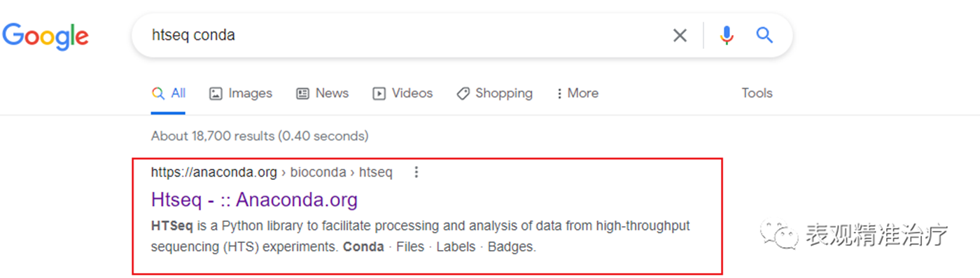Click the Images tab picture icon
980x278 pixels.
pyautogui.click(x=216, y=93)
